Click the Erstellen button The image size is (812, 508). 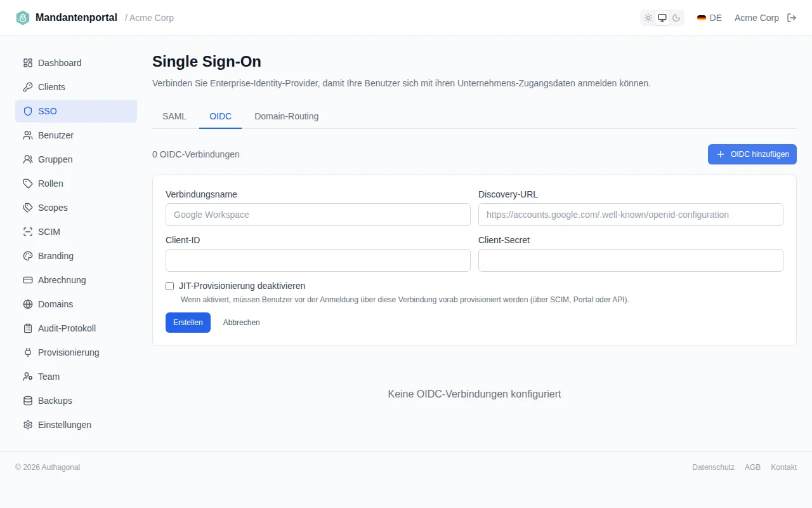click(x=188, y=323)
